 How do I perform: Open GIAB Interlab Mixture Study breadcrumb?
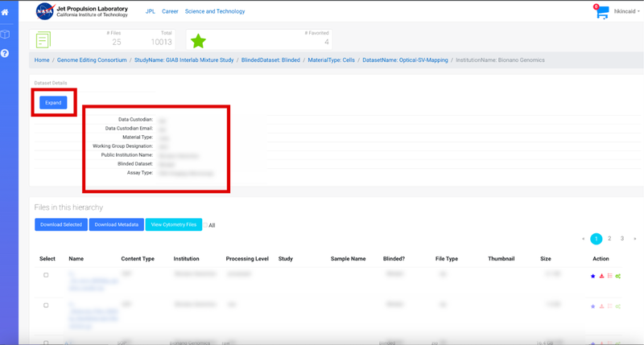coord(184,60)
